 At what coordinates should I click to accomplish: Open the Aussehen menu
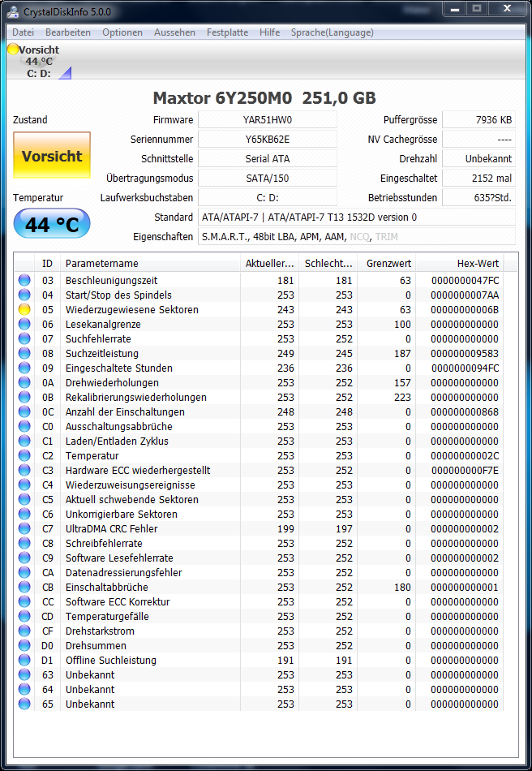pos(174,32)
